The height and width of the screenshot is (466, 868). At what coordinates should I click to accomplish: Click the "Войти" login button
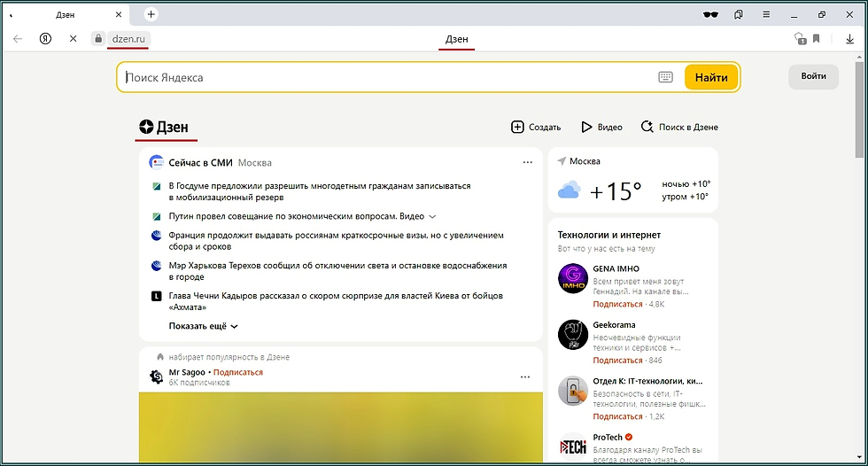pos(813,76)
